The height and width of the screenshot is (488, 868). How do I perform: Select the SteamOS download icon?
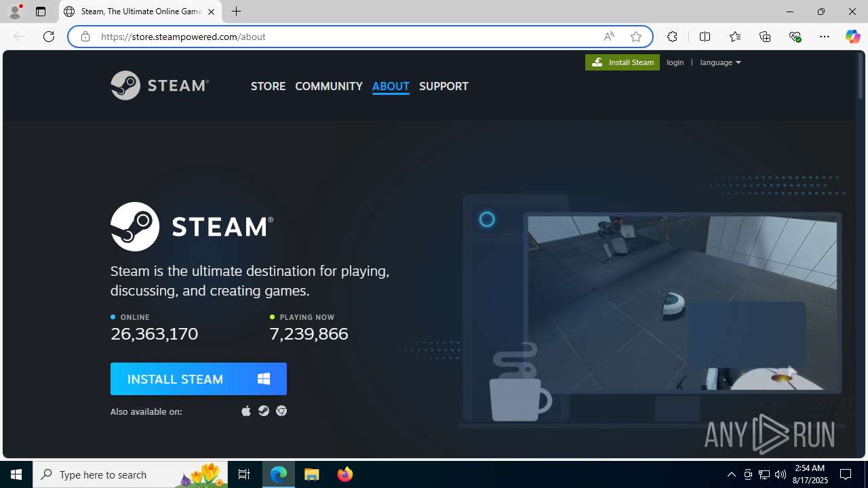[x=264, y=411]
